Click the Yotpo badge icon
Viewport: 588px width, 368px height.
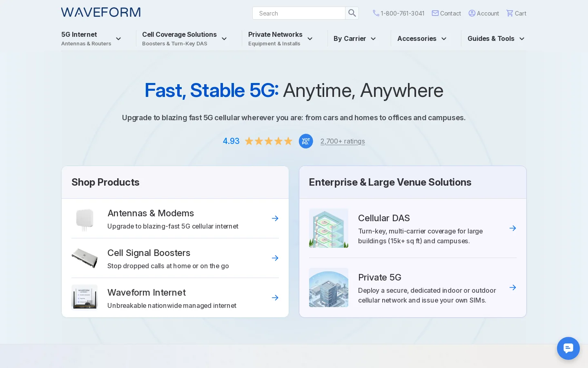(306, 141)
